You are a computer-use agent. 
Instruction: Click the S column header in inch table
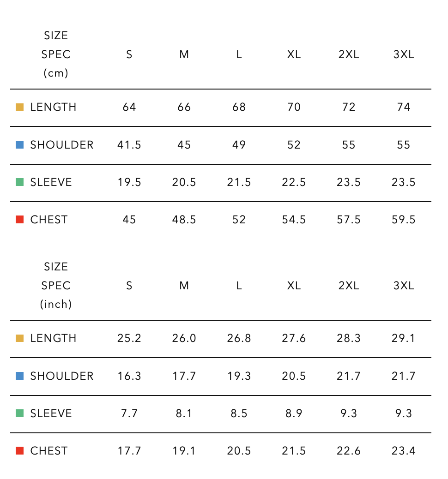(129, 286)
